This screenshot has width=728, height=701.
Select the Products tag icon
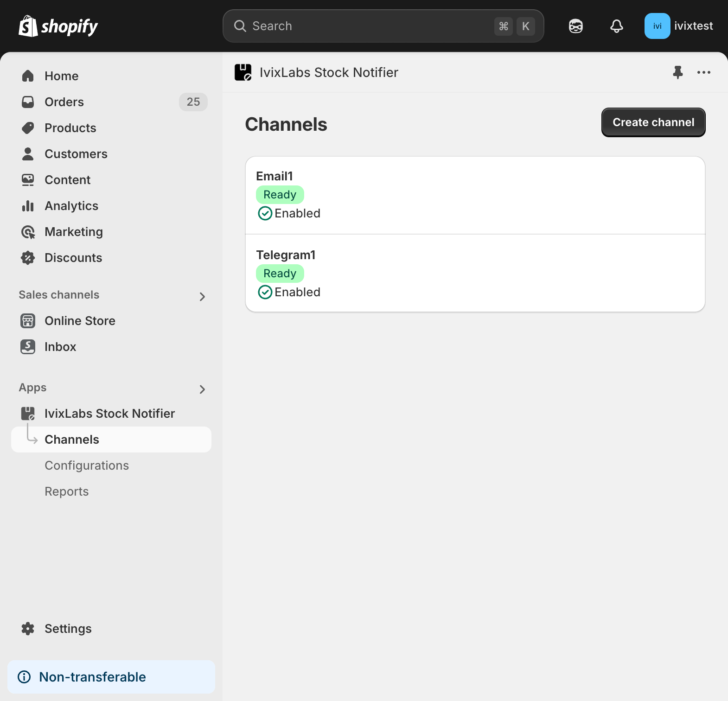(x=28, y=128)
